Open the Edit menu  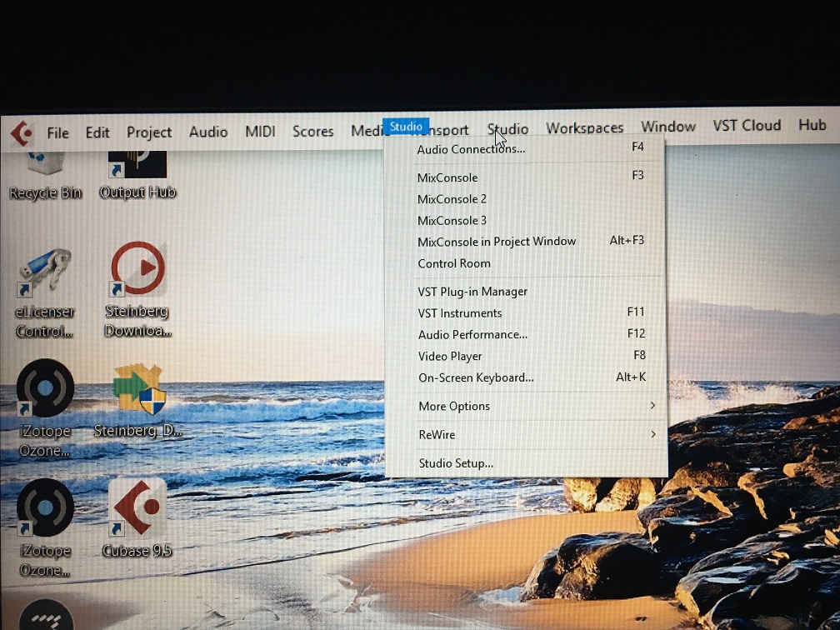pyautogui.click(x=97, y=132)
